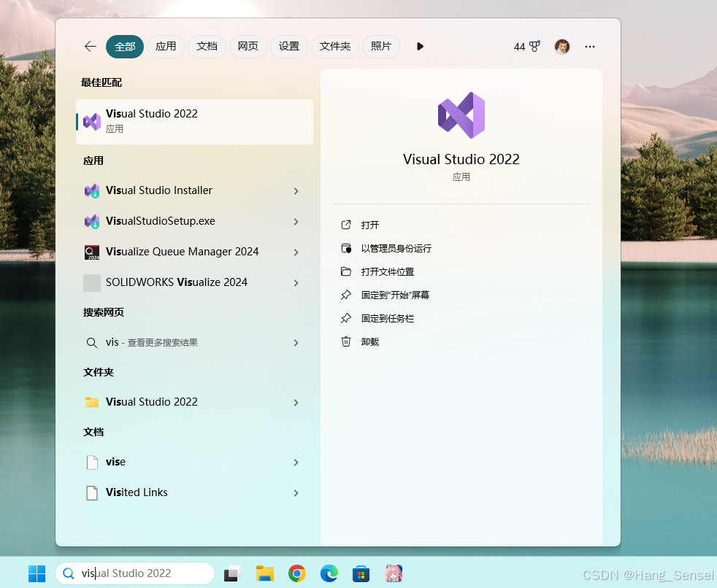The width and height of the screenshot is (717, 588).
Task: Select the Visited Links result text
Action: tap(137, 492)
